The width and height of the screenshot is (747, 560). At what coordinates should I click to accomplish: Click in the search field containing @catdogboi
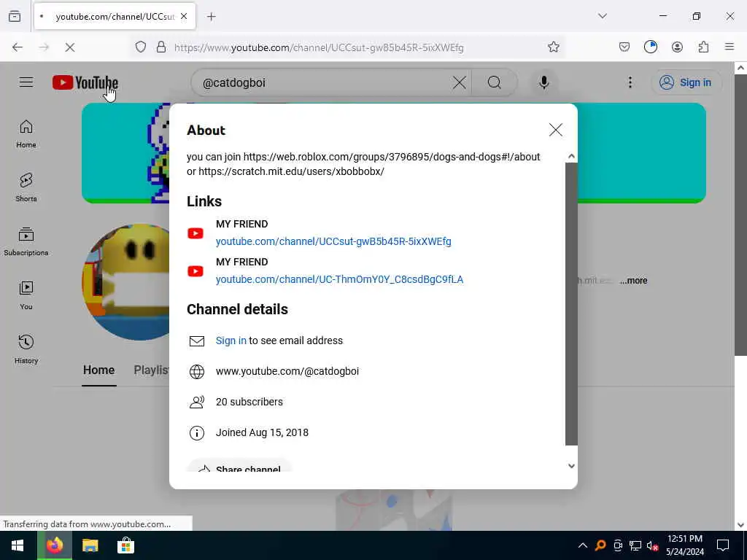[324, 82]
